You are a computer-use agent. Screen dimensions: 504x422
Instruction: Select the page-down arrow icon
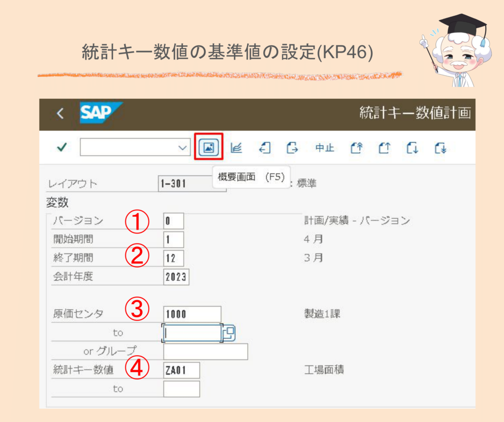(x=412, y=147)
